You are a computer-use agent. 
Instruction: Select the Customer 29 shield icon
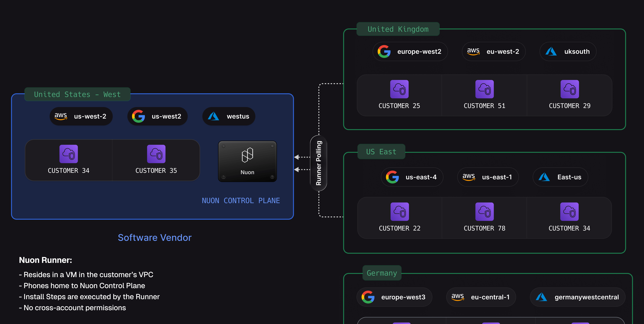pyautogui.click(x=570, y=89)
